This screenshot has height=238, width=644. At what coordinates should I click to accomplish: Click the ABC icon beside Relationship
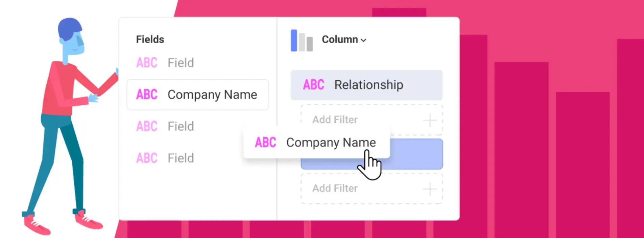point(313,85)
